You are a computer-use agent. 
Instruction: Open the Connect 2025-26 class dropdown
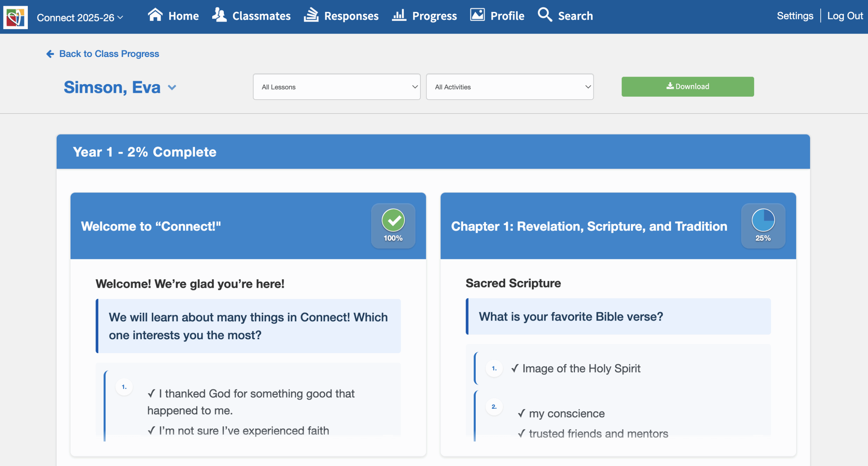pyautogui.click(x=80, y=18)
